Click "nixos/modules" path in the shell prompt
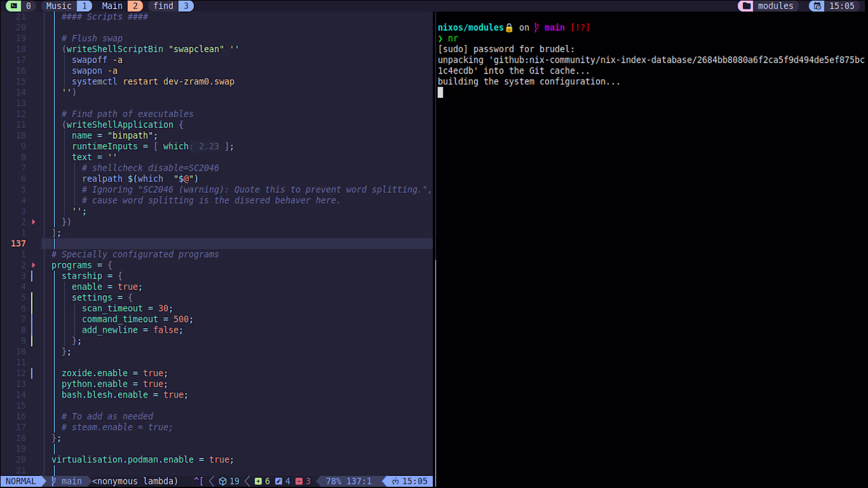The height and width of the screenshot is (488, 868). (470, 28)
